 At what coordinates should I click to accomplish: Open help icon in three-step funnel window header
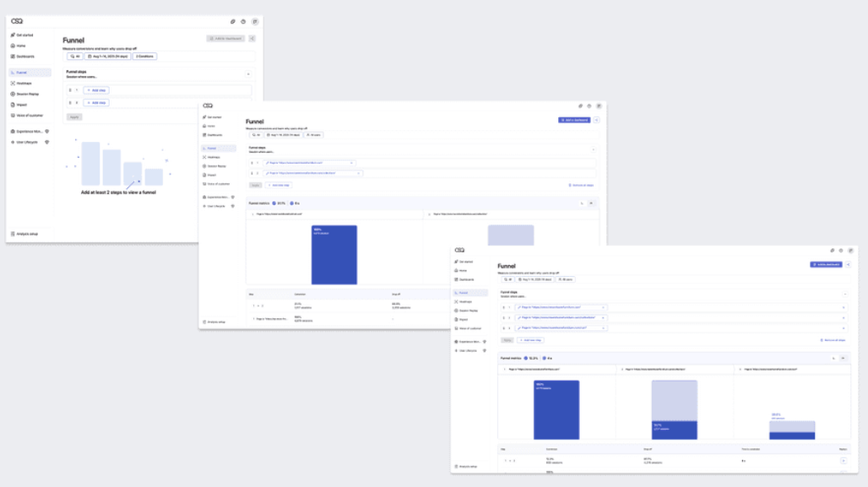841,251
